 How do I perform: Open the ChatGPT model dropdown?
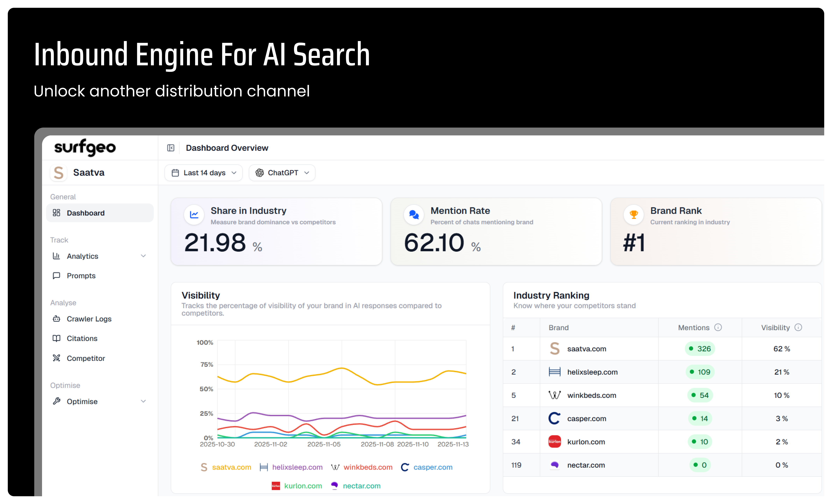[x=282, y=173]
